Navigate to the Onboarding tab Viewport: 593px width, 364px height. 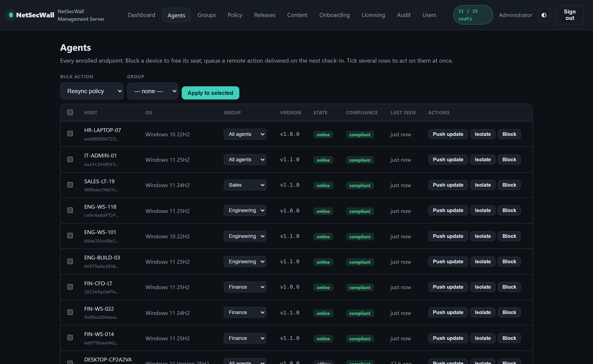334,15
